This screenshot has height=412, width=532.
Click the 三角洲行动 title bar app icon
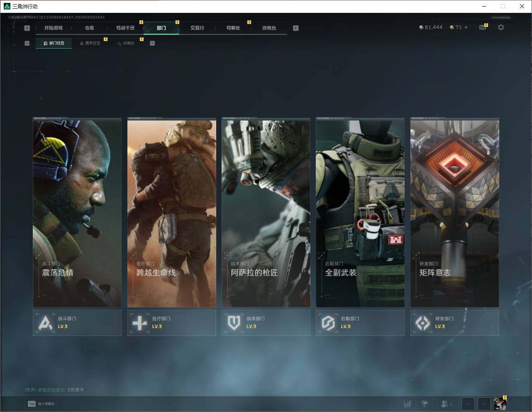click(x=7, y=6)
